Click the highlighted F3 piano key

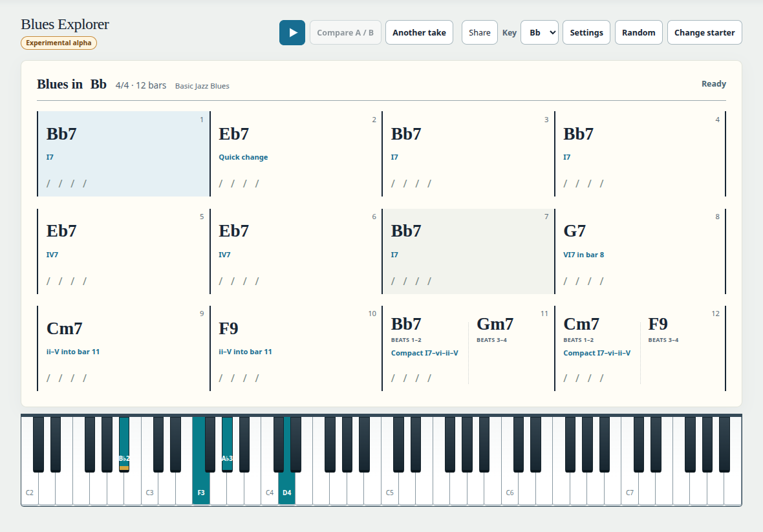[x=201, y=489]
